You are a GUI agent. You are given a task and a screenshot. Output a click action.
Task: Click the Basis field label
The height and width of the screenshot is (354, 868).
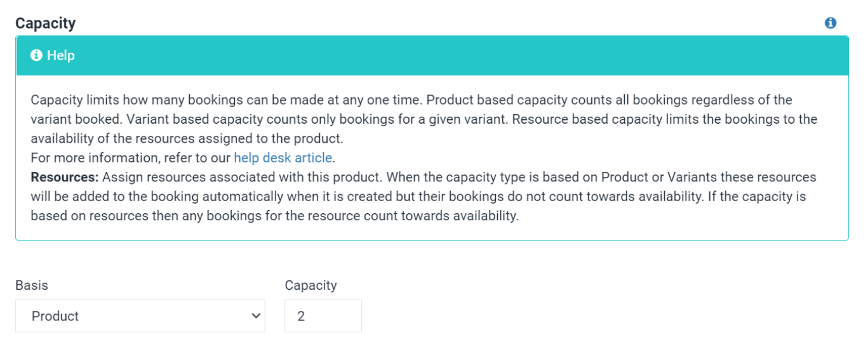tap(32, 285)
